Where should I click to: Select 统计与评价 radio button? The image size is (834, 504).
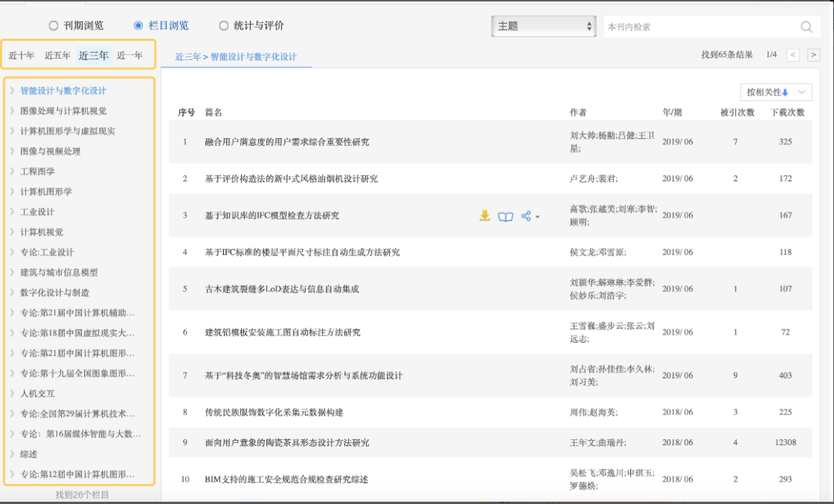[x=223, y=25]
